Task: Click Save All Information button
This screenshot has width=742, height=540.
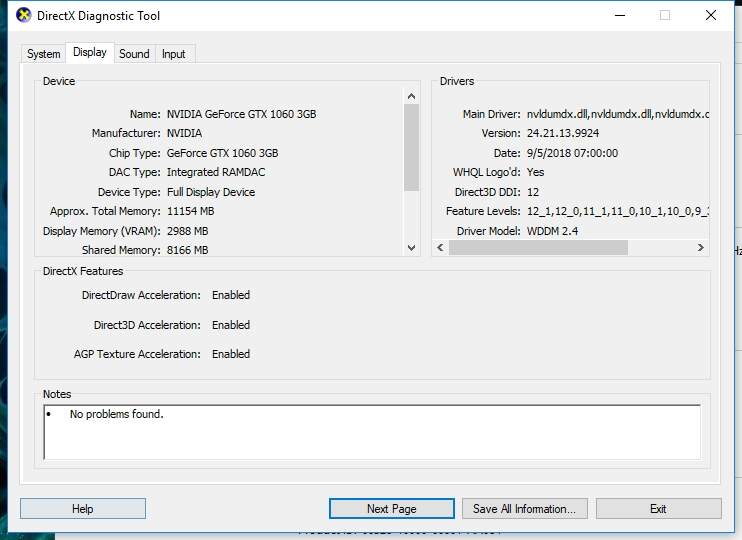Action: pos(525,509)
